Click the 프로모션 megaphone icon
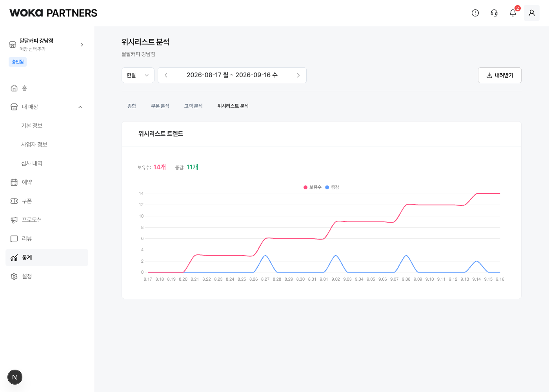This screenshot has width=549, height=392. click(14, 220)
